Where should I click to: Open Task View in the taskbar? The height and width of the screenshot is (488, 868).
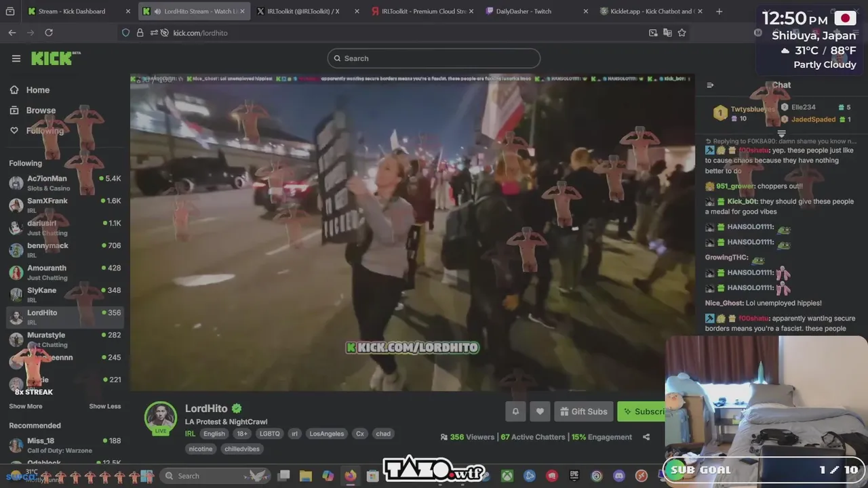click(x=283, y=476)
